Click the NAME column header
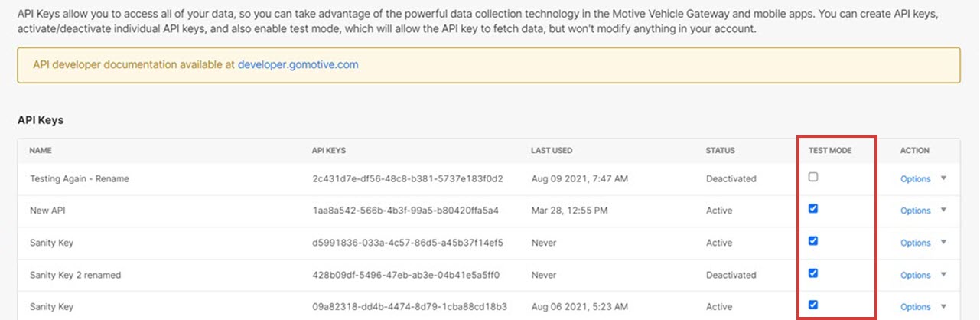Image resolution: width=980 pixels, height=320 pixels. point(41,151)
